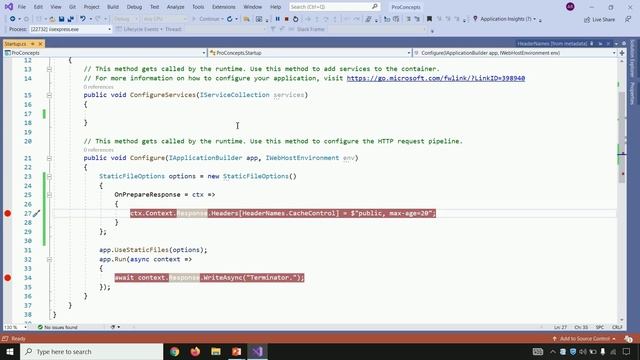The image size is (640, 360).
Task: Click the split editor window button
Action: pyautogui.click(x=622, y=53)
